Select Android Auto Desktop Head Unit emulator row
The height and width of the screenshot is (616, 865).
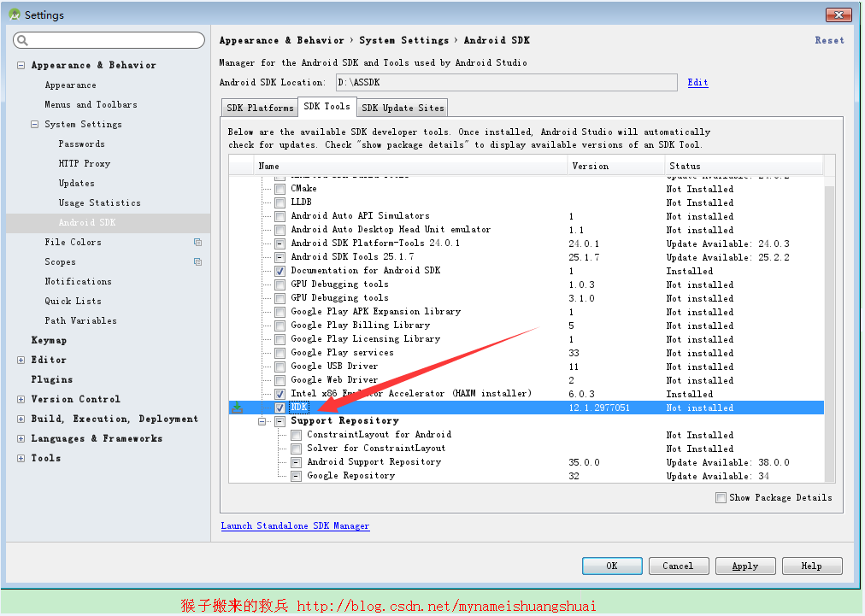click(x=527, y=230)
